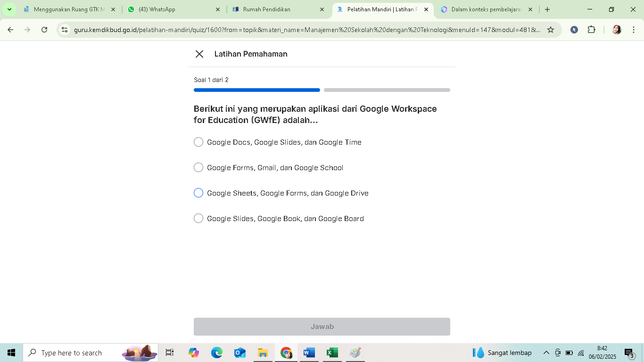Viewport: 644px width, 362px height.
Task: Expand the tab search dropdown arrow
Action: (9, 9)
